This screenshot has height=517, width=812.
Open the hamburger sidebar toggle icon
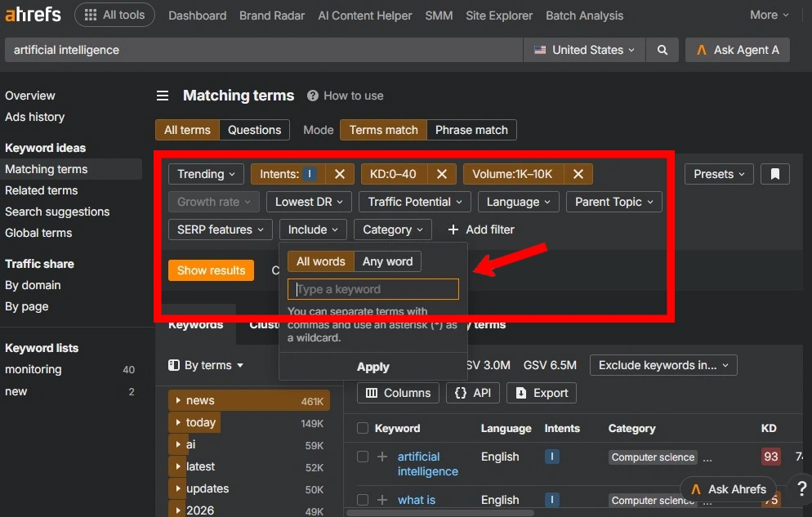pyautogui.click(x=163, y=96)
